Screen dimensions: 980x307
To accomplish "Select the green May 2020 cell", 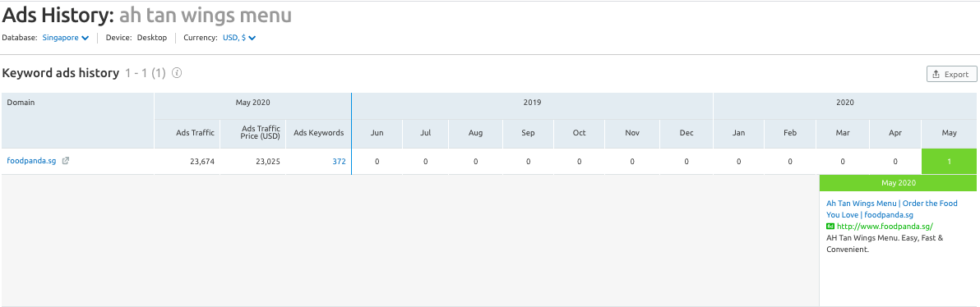I will click(x=949, y=162).
